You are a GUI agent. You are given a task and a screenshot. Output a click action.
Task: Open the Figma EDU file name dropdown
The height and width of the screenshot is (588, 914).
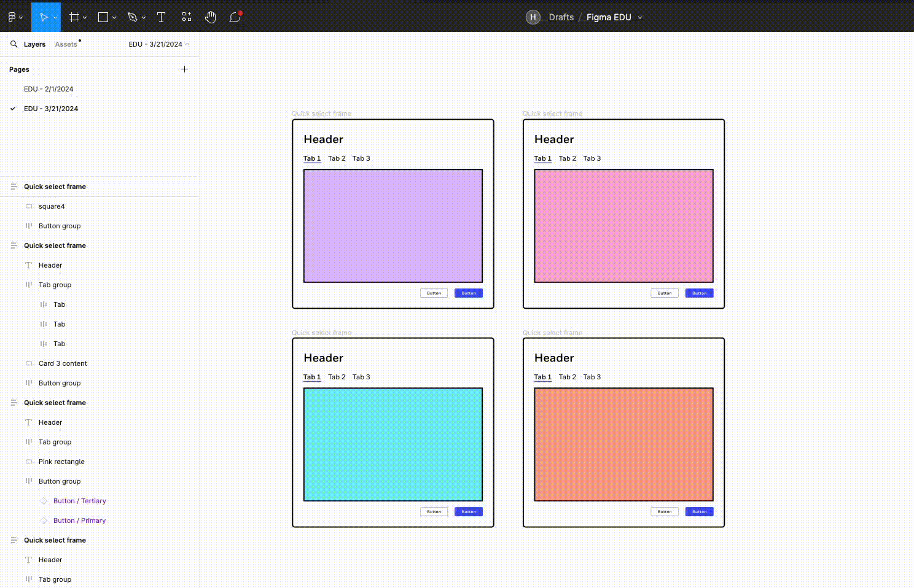click(x=639, y=18)
